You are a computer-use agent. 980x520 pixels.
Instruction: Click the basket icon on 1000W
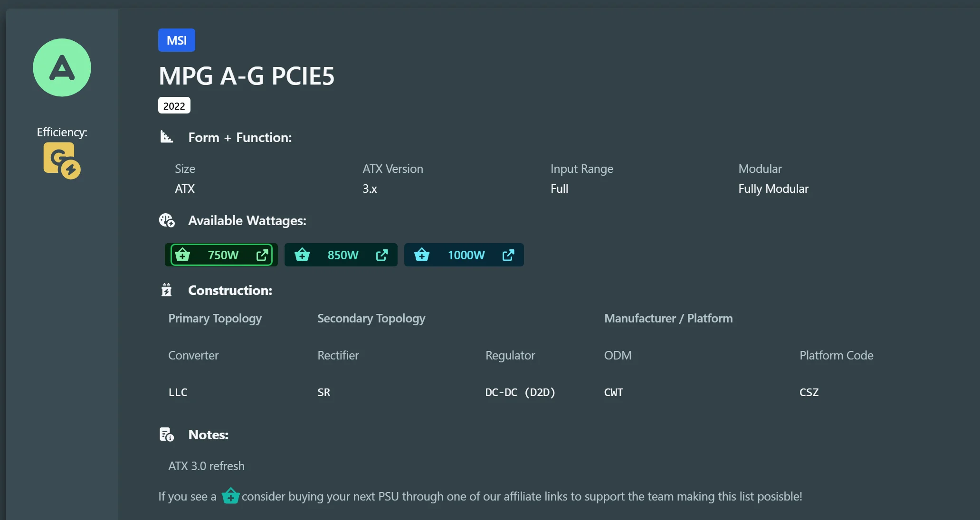click(422, 255)
